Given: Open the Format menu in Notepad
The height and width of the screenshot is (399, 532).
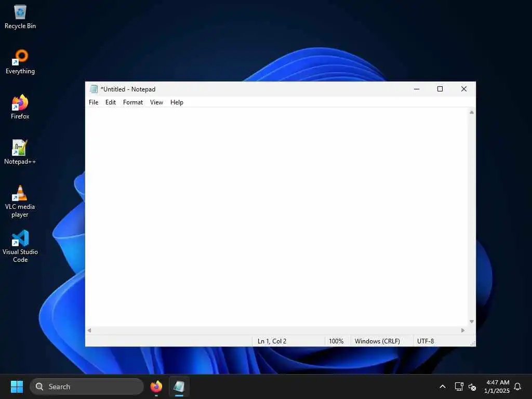Looking at the screenshot, I should (x=133, y=102).
